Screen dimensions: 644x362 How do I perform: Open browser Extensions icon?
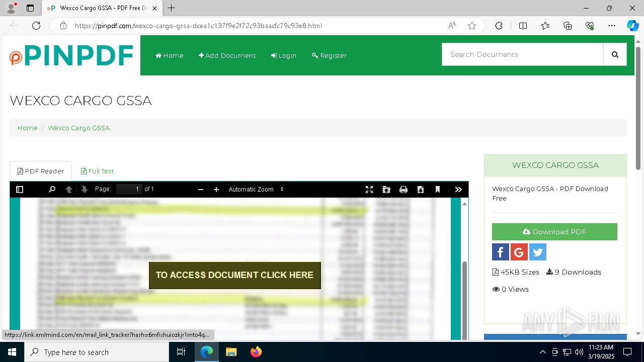pos(499,26)
